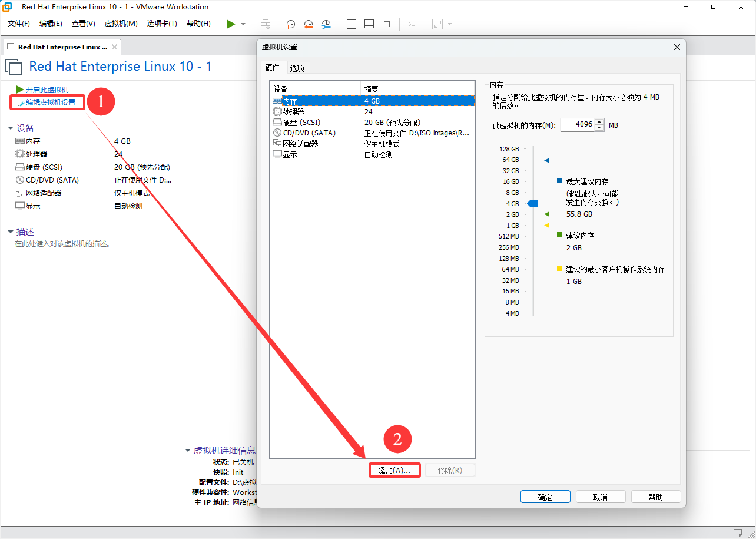Enter full screen mode icon
Viewport: 756px width, 539px height.
click(x=387, y=24)
